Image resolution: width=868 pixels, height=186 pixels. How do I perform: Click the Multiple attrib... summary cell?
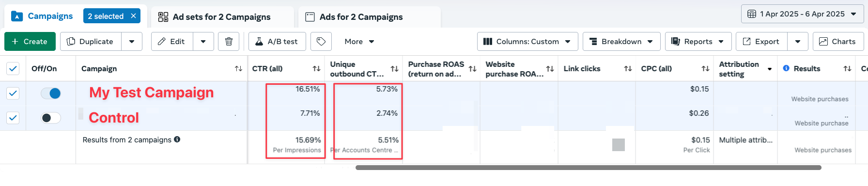click(x=745, y=140)
